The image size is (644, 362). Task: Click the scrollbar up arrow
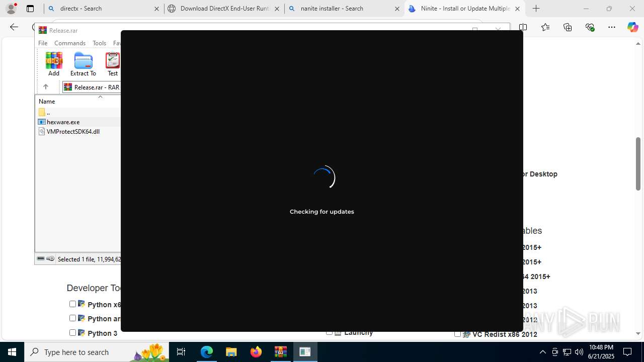638,44
